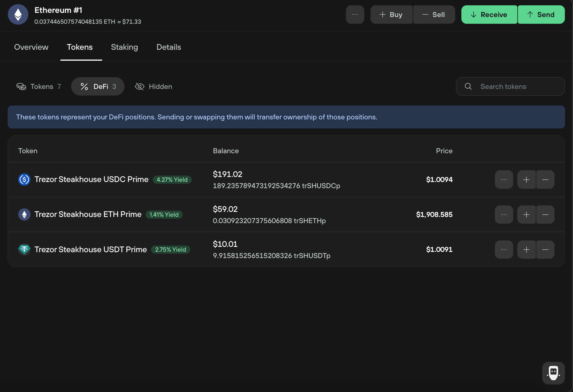
Task: Click the green Receive button
Action: [x=489, y=15]
